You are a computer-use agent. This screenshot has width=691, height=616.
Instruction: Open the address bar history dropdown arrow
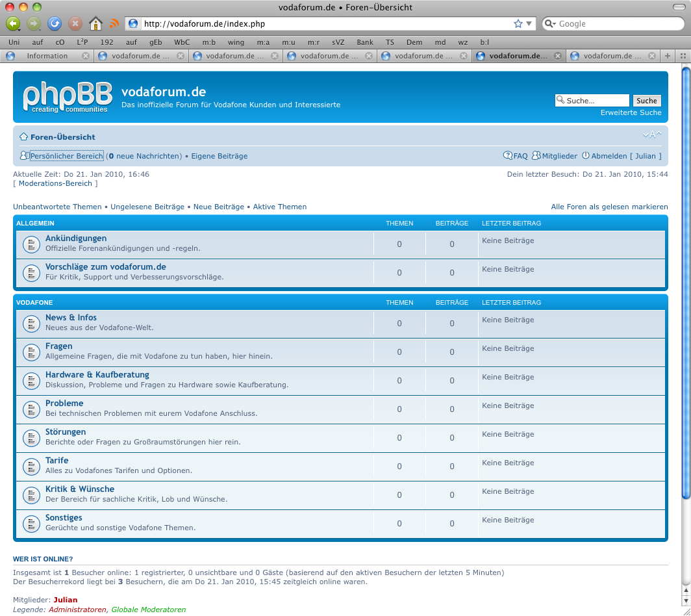pyautogui.click(x=529, y=24)
